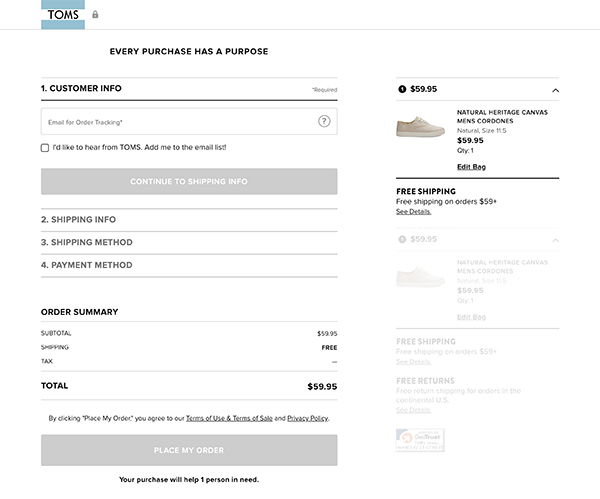The width and height of the screenshot is (600, 499).
Task: Tick the TOMS email list checkbox
Action: [x=45, y=147]
